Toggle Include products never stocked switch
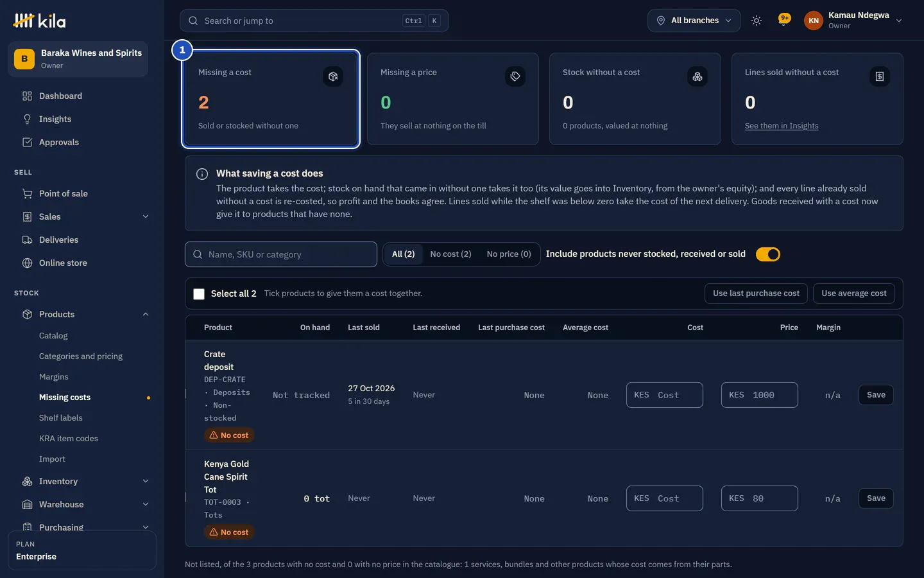Image resolution: width=924 pixels, height=578 pixels. pos(768,254)
